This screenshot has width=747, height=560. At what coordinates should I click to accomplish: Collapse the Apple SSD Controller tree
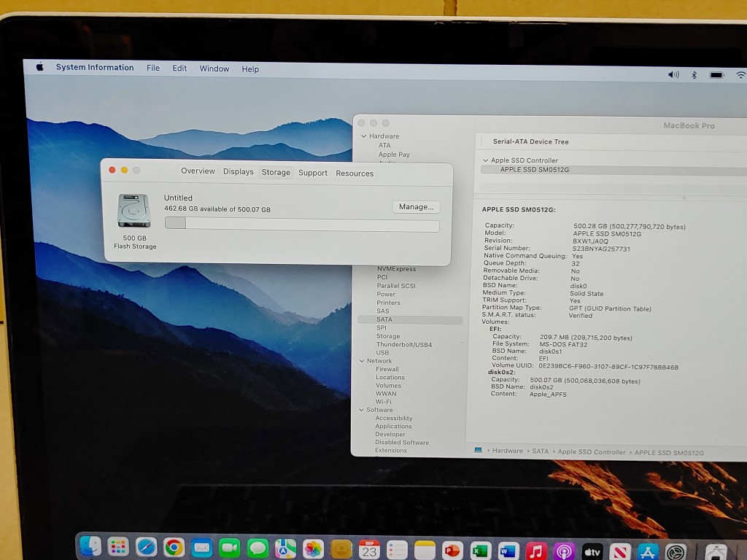pos(485,160)
